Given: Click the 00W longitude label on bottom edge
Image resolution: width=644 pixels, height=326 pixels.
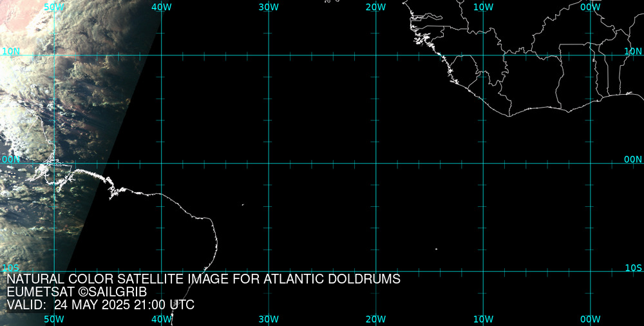Looking at the screenshot, I should [x=591, y=320].
